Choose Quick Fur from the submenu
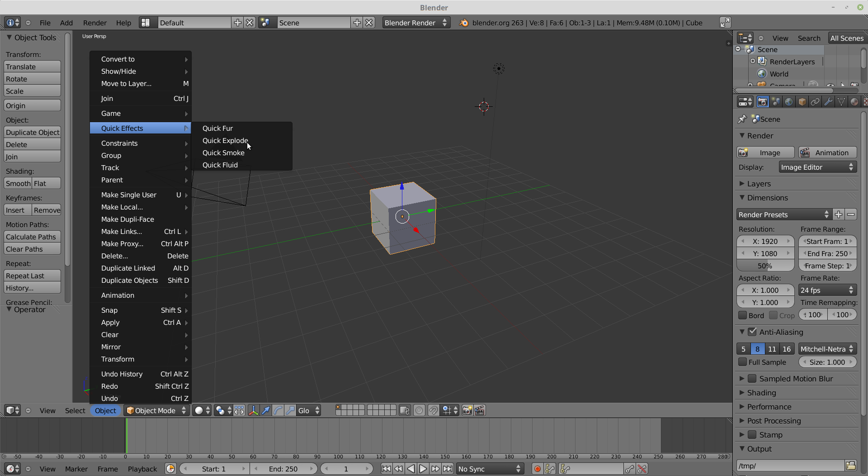868x476 pixels. tap(242, 128)
